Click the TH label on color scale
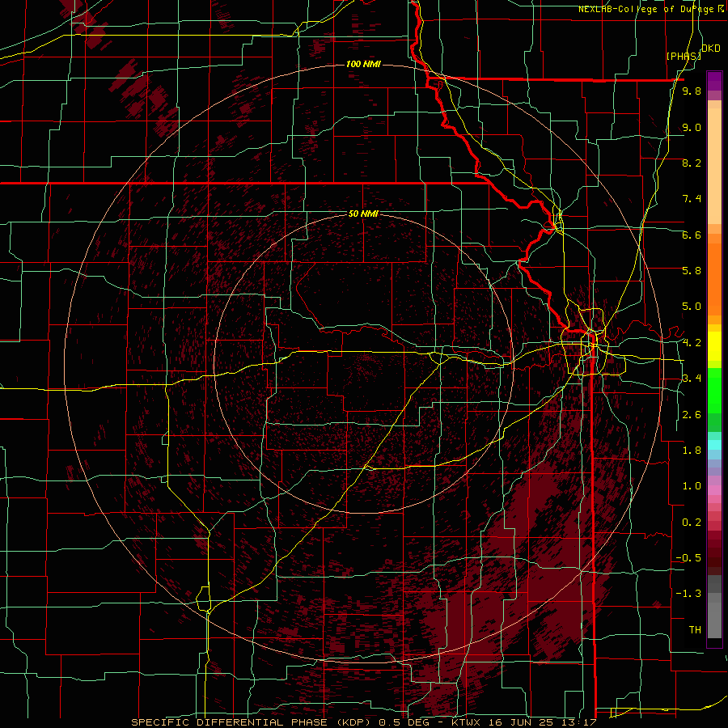 coord(695,630)
